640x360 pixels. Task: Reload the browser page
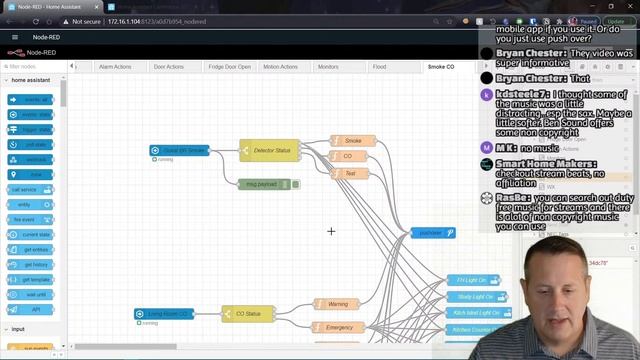click(x=36, y=22)
